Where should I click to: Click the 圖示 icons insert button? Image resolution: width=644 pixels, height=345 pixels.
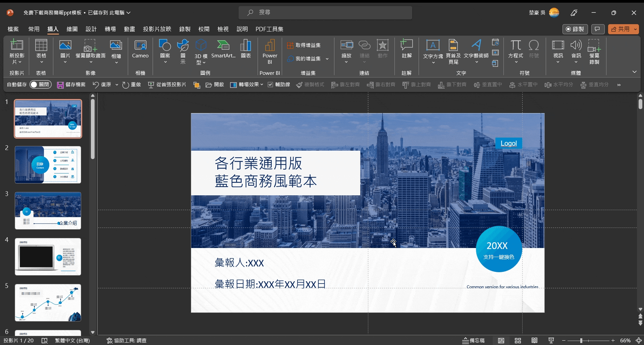[183, 51]
